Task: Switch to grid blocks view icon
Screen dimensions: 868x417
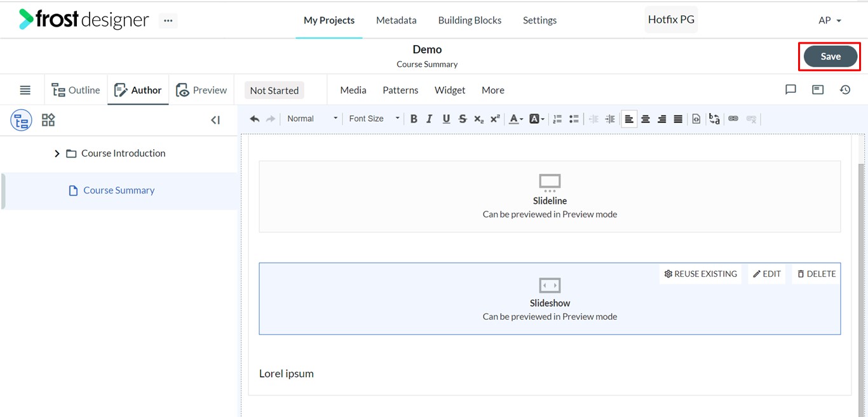Action: [x=48, y=120]
